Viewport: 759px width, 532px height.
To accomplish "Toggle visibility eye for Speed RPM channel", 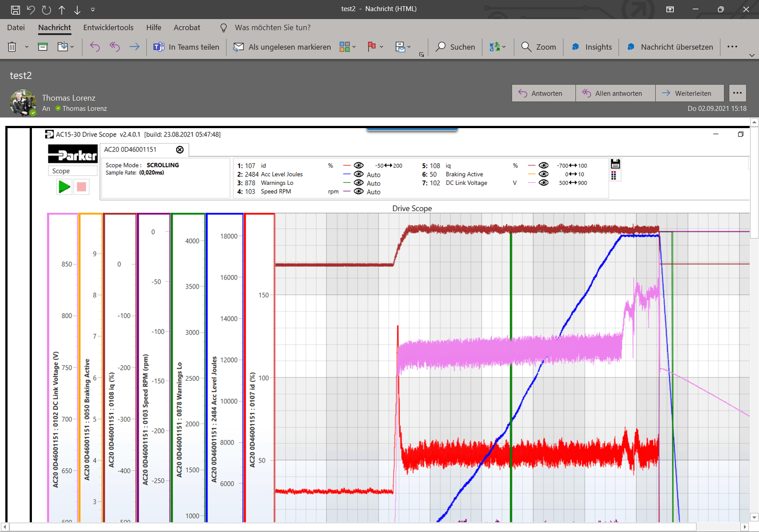I will [x=359, y=192].
